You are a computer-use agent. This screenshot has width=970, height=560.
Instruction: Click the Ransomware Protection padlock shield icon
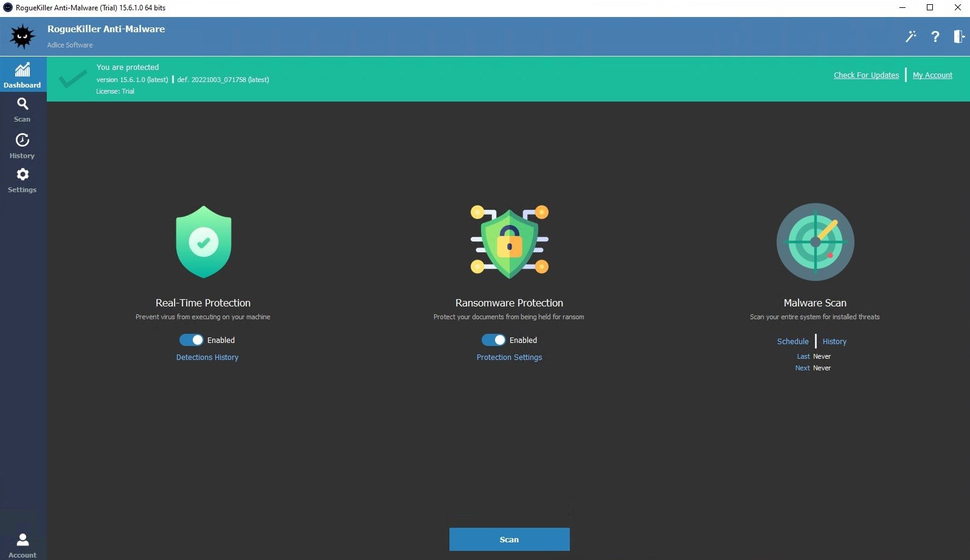510,241
